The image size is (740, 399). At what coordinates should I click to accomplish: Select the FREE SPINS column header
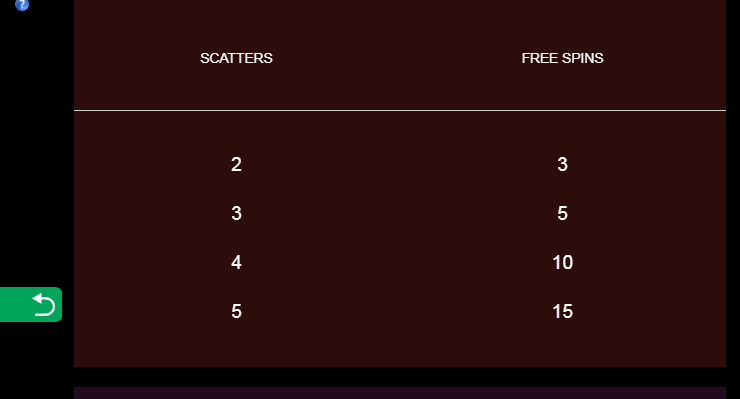click(562, 58)
